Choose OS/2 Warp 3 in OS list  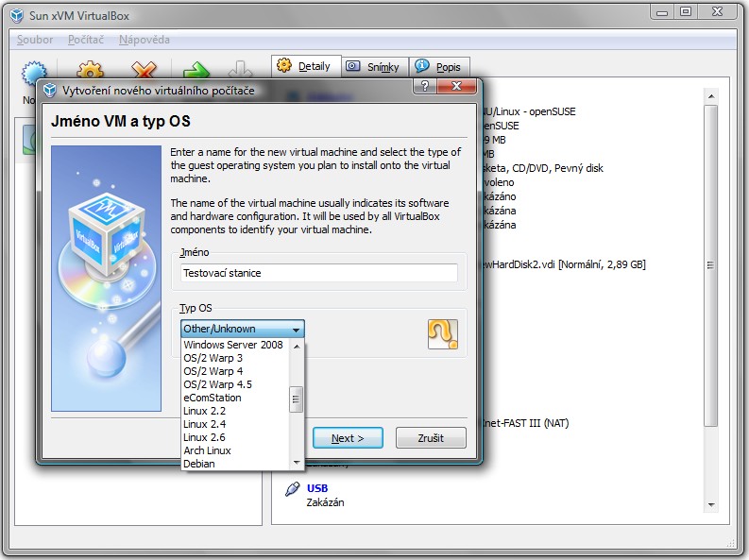pyautogui.click(x=235, y=358)
